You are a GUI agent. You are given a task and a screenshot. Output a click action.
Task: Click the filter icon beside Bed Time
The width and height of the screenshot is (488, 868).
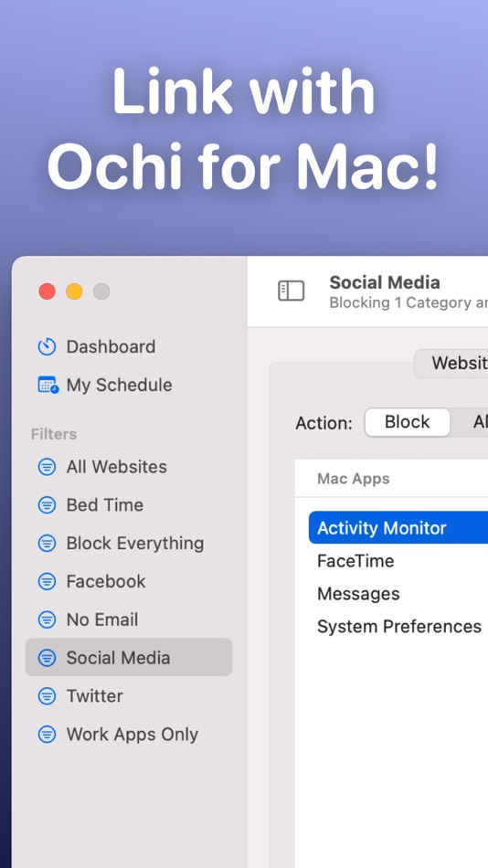pyautogui.click(x=47, y=505)
